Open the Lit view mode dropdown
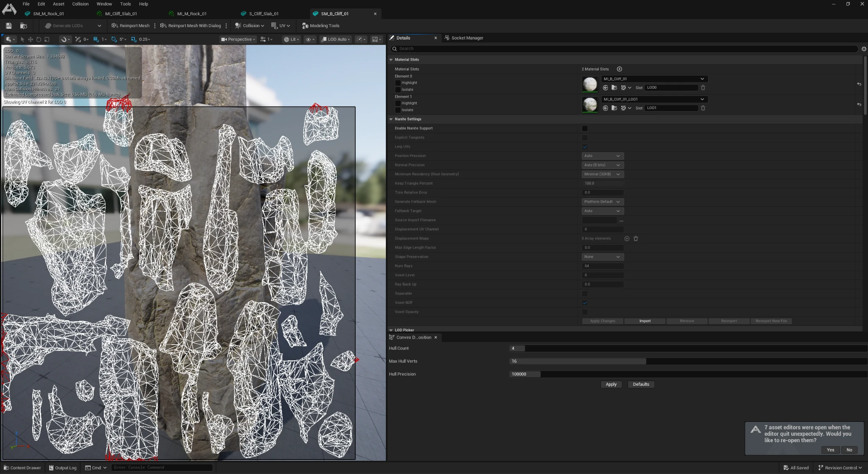This screenshot has height=474, width=868. pyautogui.click(x=292, y=39)
